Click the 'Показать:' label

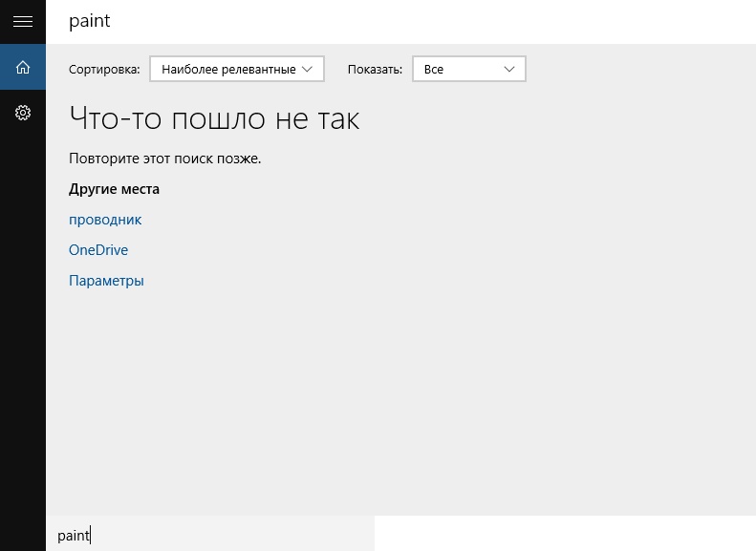point(375,70)
